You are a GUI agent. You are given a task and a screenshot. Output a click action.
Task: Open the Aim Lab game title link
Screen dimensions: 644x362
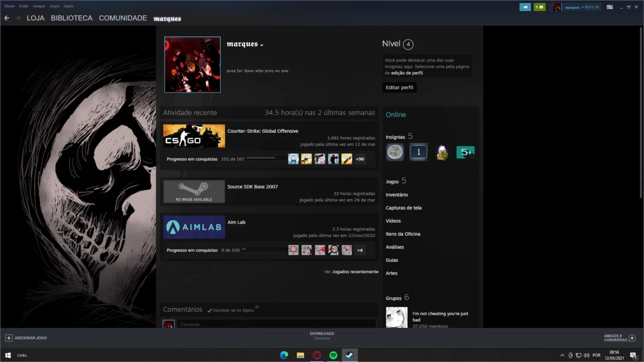tap(236, 222)
